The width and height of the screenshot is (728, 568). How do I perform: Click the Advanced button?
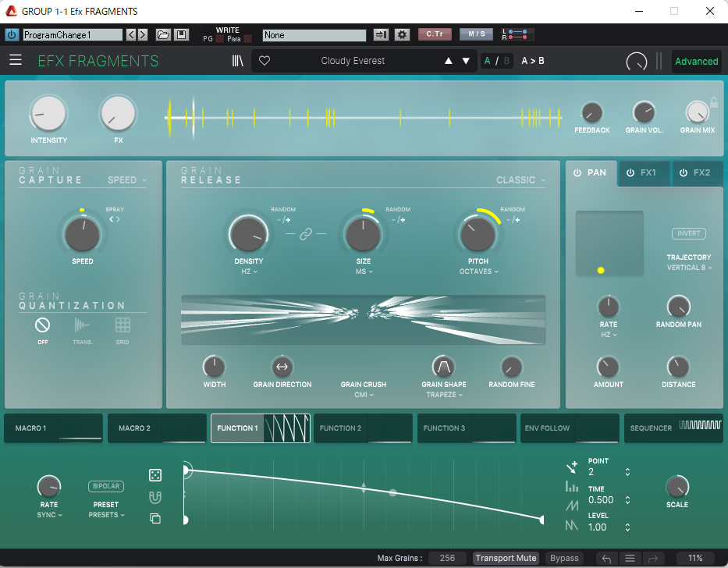point(697,62)
